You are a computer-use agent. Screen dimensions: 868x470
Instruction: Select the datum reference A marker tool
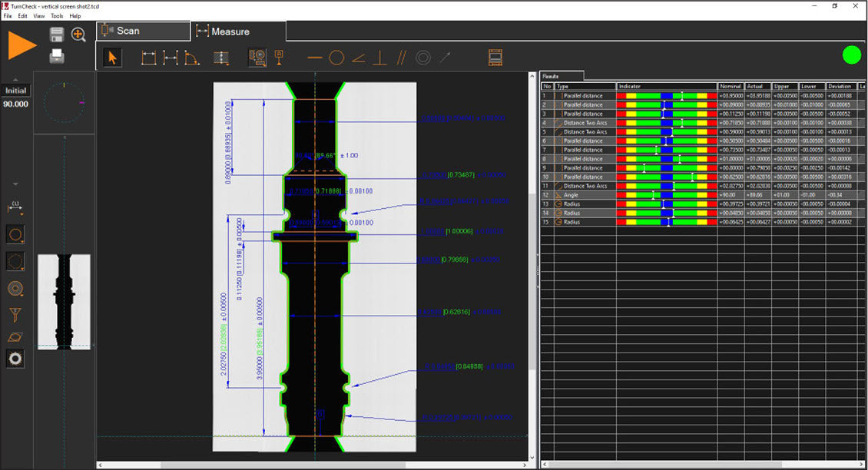[279, 57]
